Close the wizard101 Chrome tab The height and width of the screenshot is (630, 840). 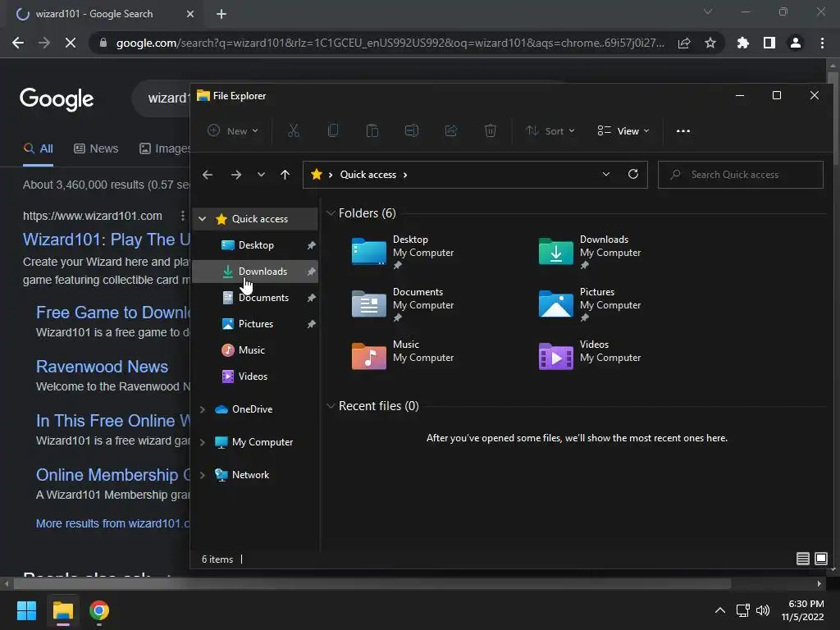[190, 14]
